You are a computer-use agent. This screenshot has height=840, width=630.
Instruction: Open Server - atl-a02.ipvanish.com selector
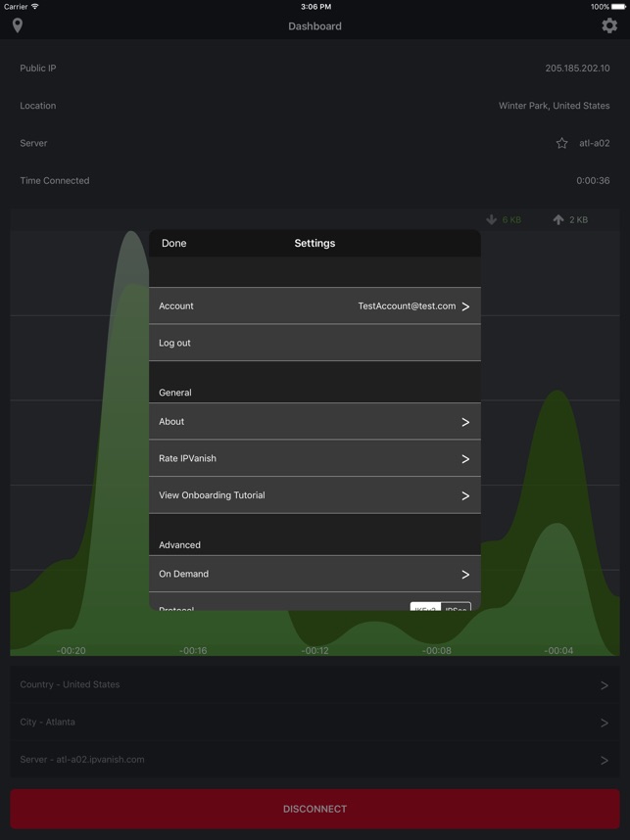pyautogui.click(x=315, y=759)
